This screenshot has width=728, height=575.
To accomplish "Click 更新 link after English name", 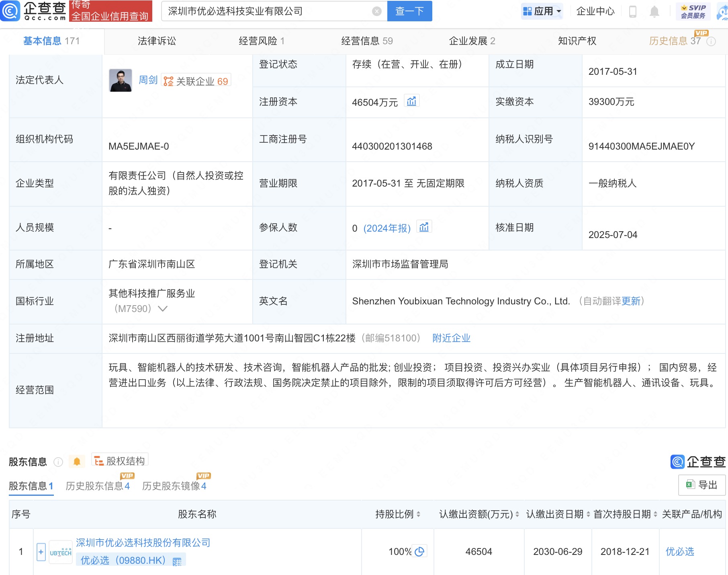I will (x=631, y=301).
